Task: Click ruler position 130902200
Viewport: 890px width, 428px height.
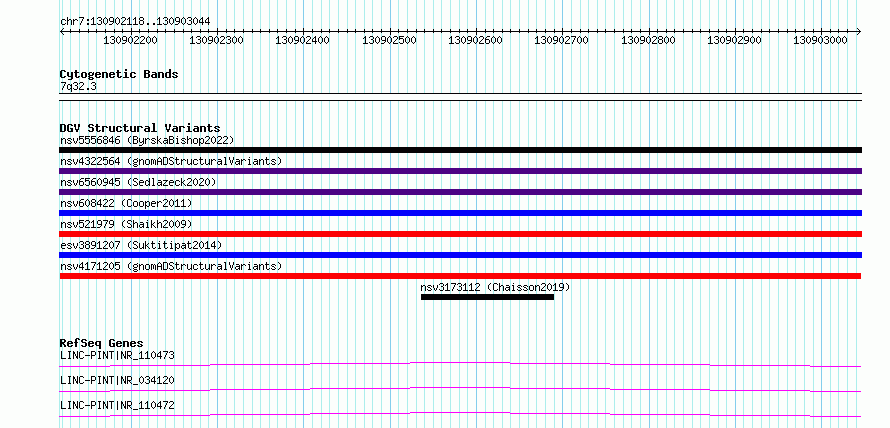Action: coord(131,40)
